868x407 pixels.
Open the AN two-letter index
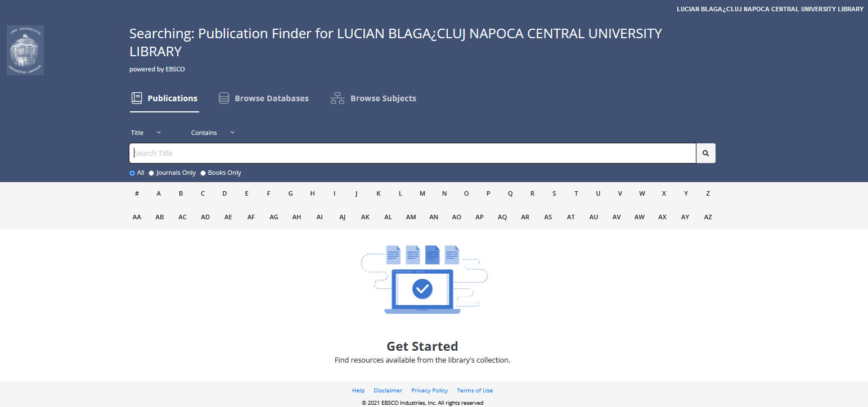pos(434,217)
